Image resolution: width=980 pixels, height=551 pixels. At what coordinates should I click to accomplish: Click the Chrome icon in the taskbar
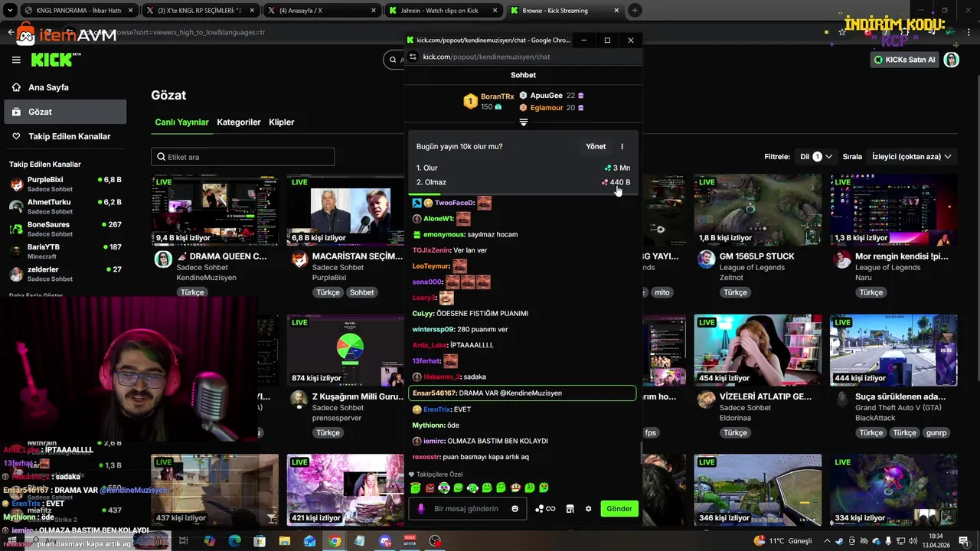[335, 541]
